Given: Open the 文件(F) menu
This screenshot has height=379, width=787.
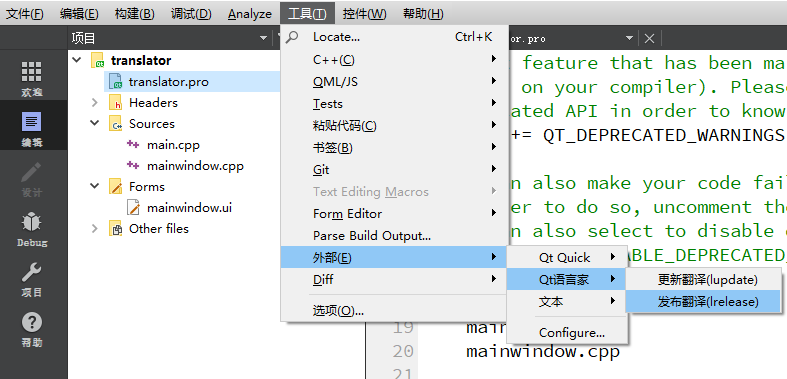Looking at the screenshot, I should pyautogui.click(x=25, y=14).
